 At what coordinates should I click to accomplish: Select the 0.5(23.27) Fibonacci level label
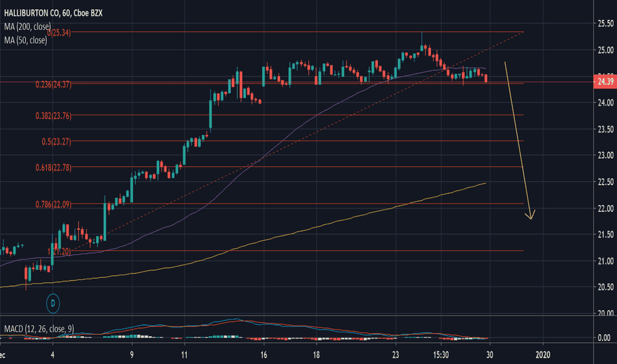tap(57, 142)
